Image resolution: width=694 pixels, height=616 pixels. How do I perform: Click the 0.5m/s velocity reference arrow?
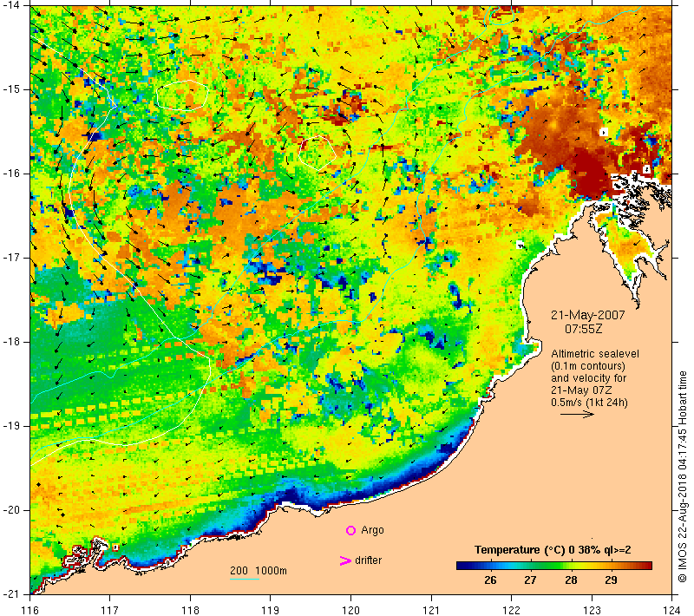577,414
